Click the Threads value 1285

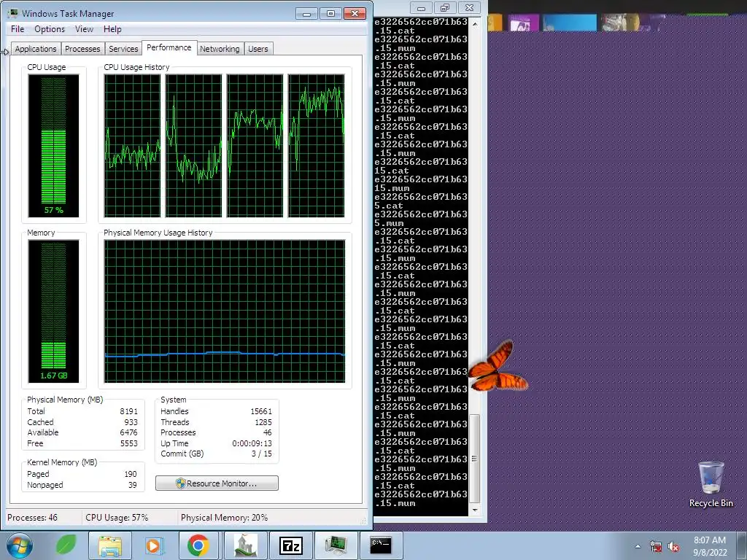263,422
